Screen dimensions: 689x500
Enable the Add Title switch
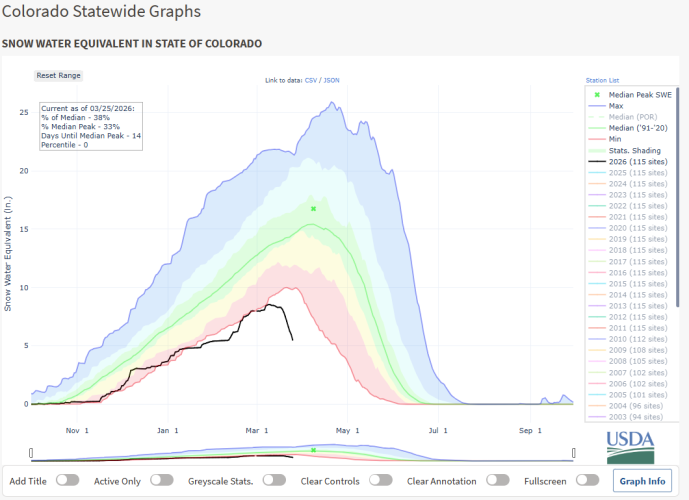click(68, 480)
